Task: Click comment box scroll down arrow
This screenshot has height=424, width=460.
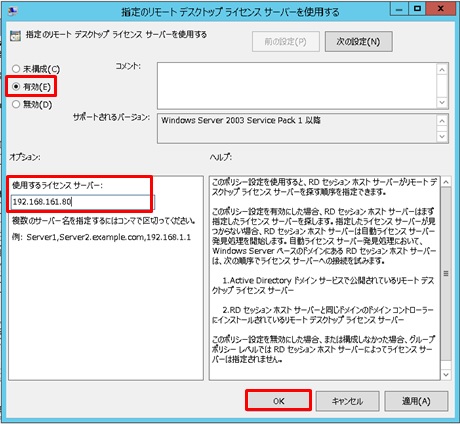Action: pyautogui.click(x=442, y=102)
